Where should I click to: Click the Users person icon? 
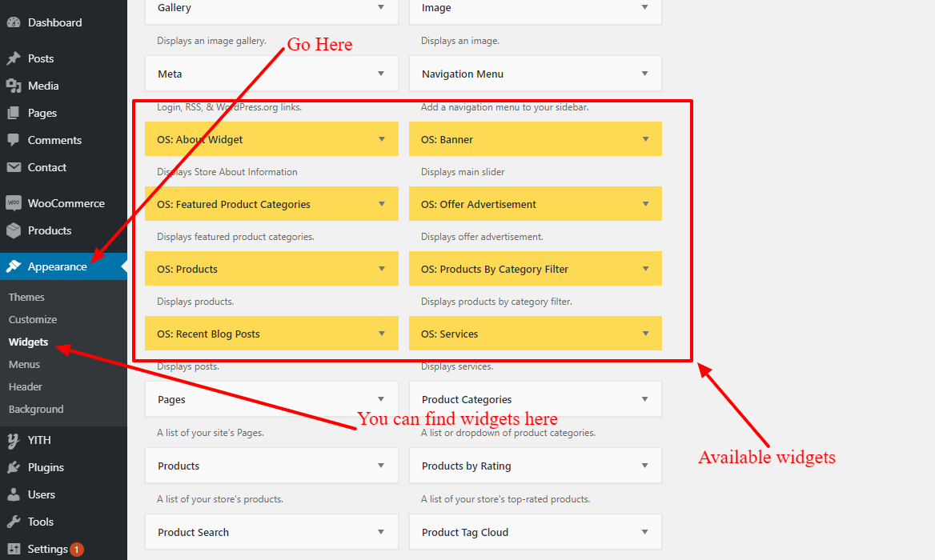(x=14, y=494)
